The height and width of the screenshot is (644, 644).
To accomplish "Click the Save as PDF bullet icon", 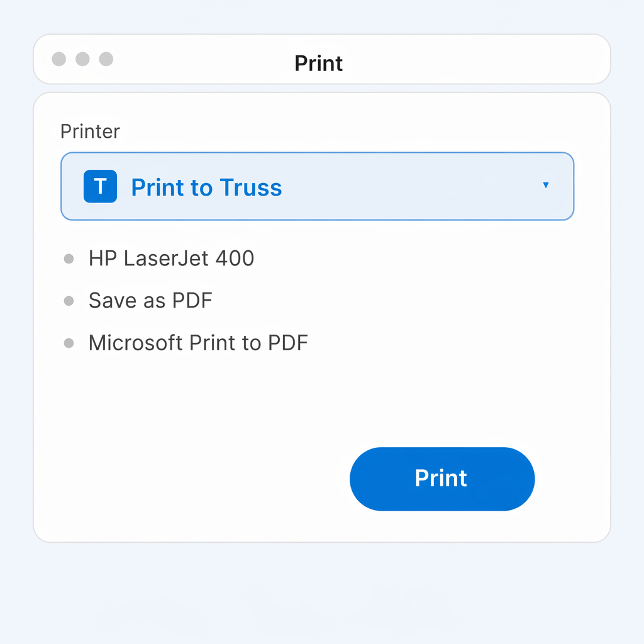I will tap(69, 301).
